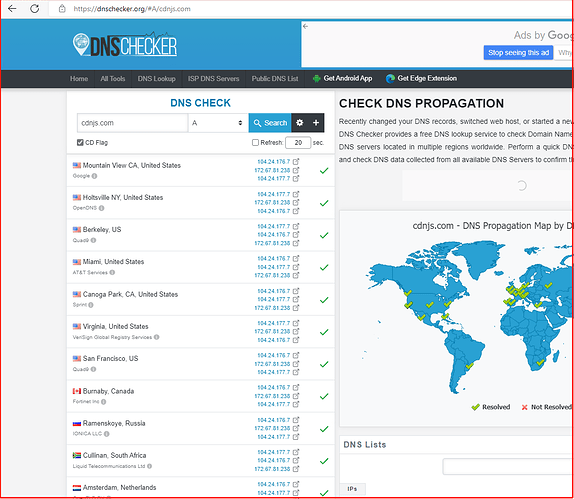This screenshot has width=574, height=499.
Task: Click Get Android App link
Action: pos(343,78)
